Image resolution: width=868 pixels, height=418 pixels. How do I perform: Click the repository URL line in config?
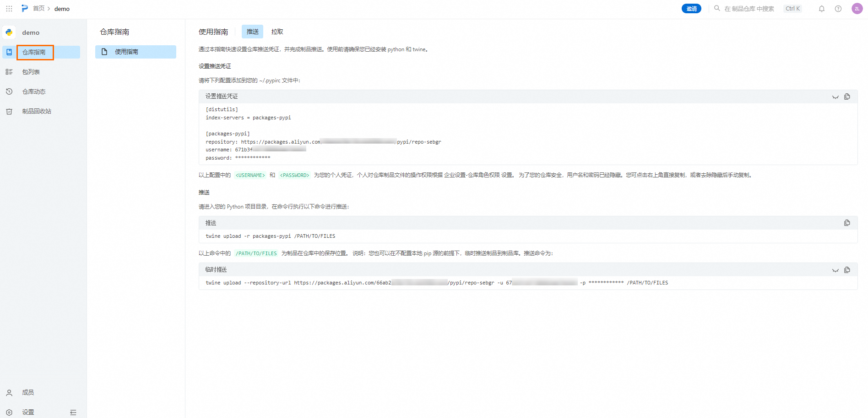tap(323, 142)
